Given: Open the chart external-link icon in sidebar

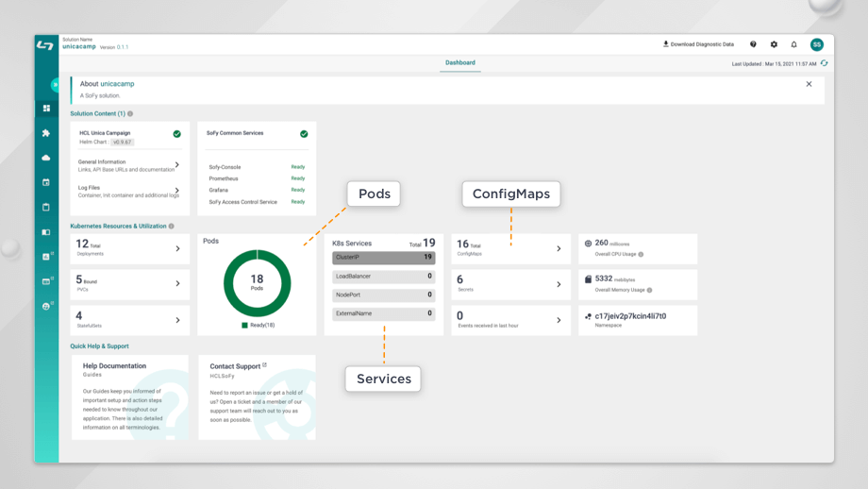Looking at the screenshot, I should (x=47, y=257).
